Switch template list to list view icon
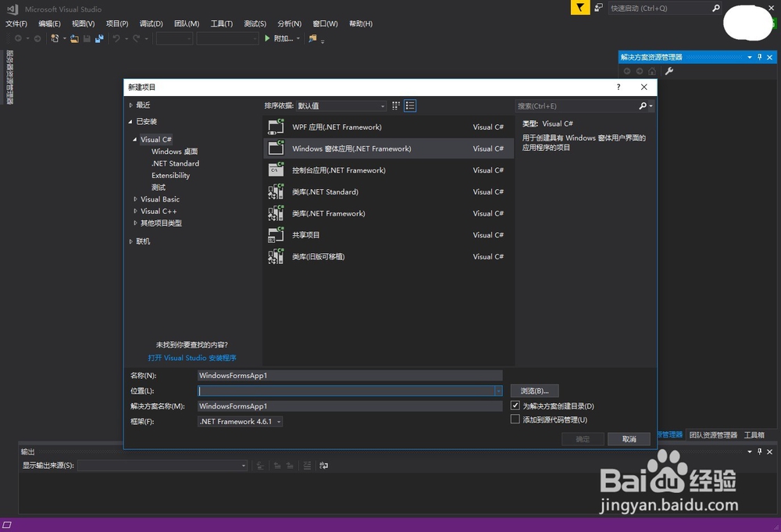This screenshot has width=781, height=532. (x=410, y=105)
